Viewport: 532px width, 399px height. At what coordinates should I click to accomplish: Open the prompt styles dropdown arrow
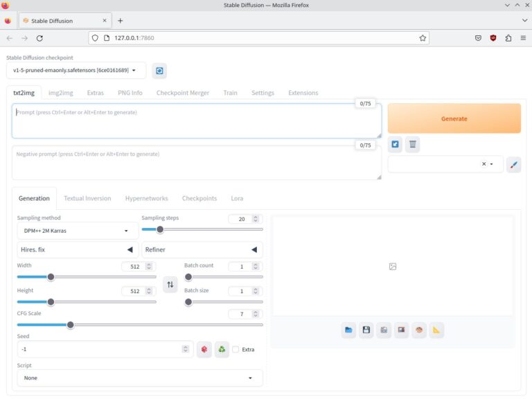[x=491, y=164]
